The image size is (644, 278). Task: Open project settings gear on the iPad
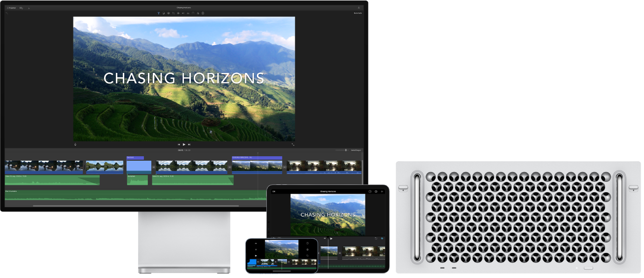click(376, 191)
